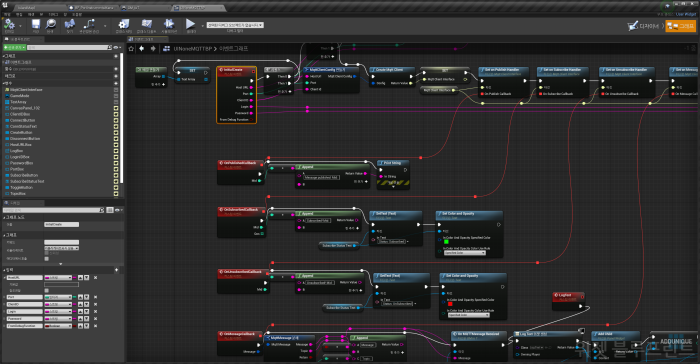Open My Blueprint view options eye dropdown
The image size is (700, 364).
pyautogui.click(x=118, y=47)
